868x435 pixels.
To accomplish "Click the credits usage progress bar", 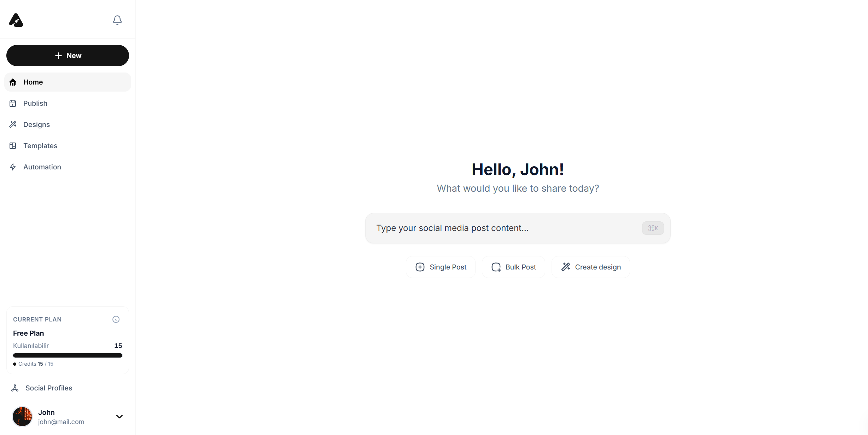I will pyautogui.click(x=68, y=355).
